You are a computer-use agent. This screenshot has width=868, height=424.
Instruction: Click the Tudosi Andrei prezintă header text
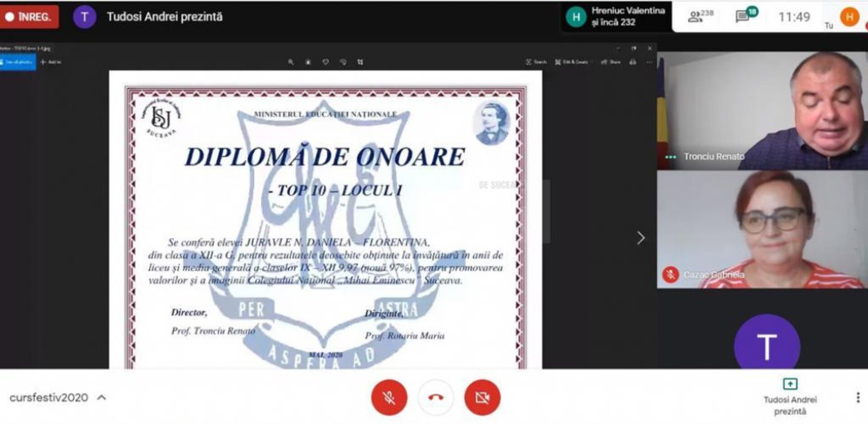(165, 17)
